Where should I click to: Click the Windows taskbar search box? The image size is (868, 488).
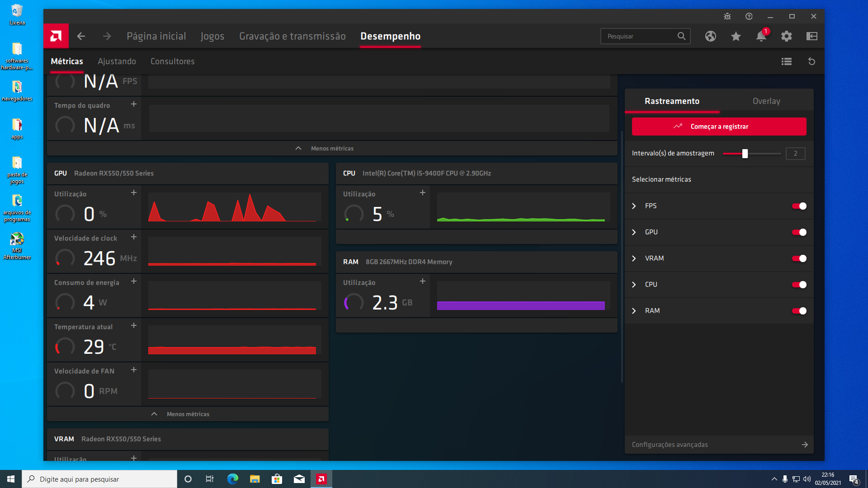99,479
